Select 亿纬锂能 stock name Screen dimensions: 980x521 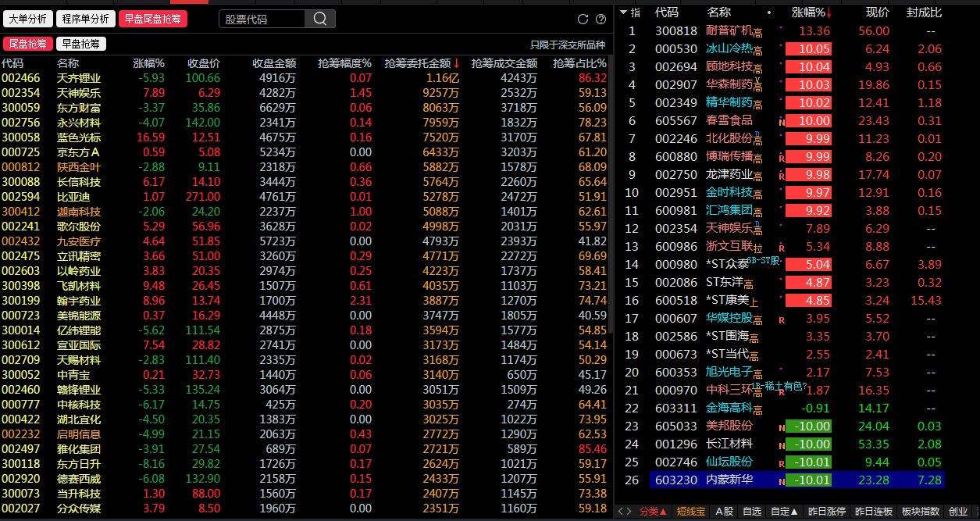[79, 330]
